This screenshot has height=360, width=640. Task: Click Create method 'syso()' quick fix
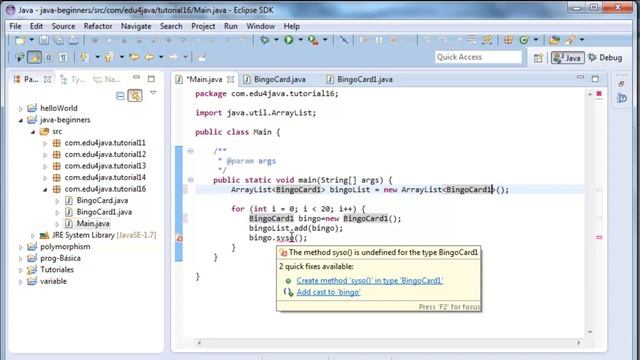[369, 281]
